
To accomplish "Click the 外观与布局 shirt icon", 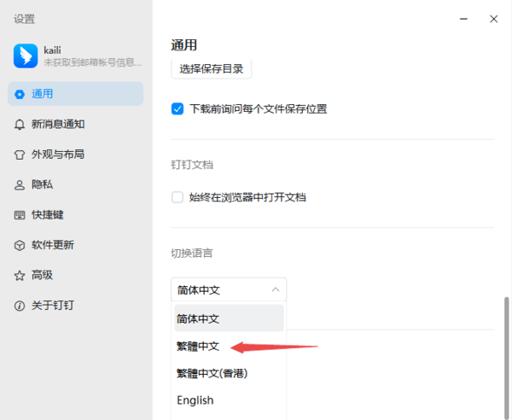I will (x=20, y=155).
